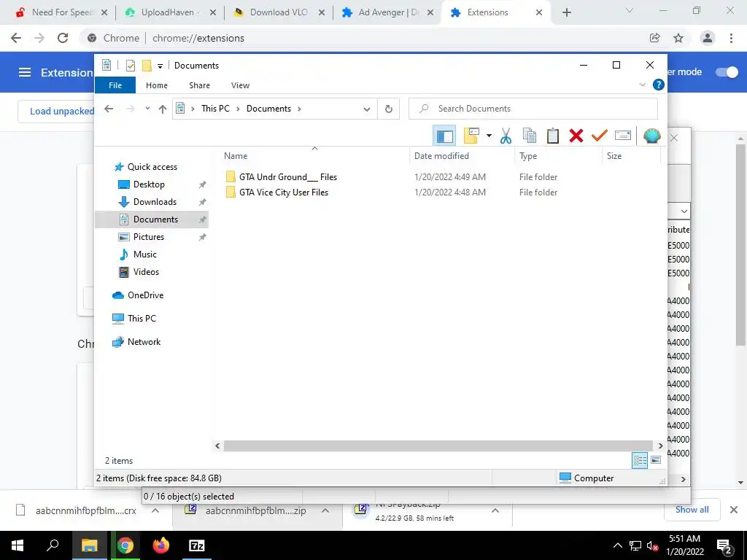
Task: Open the dropdown arrow beside the folder icon
Action: [489, 136]
